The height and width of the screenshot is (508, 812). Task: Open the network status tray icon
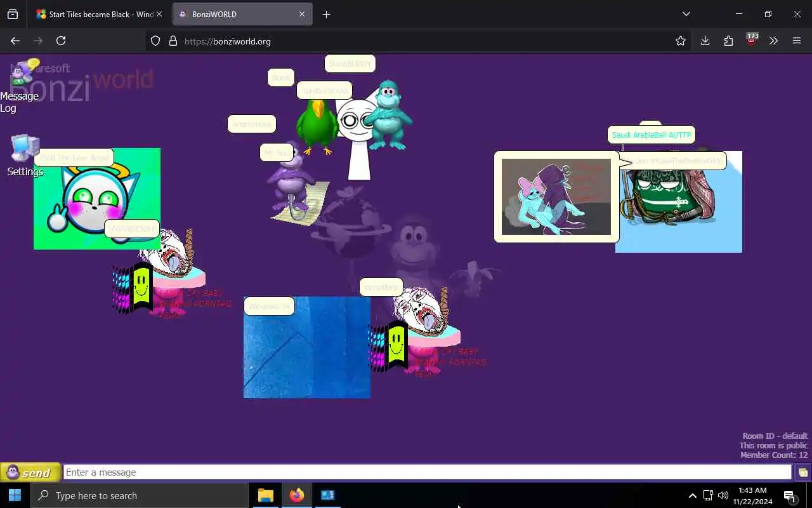[708, 496]
